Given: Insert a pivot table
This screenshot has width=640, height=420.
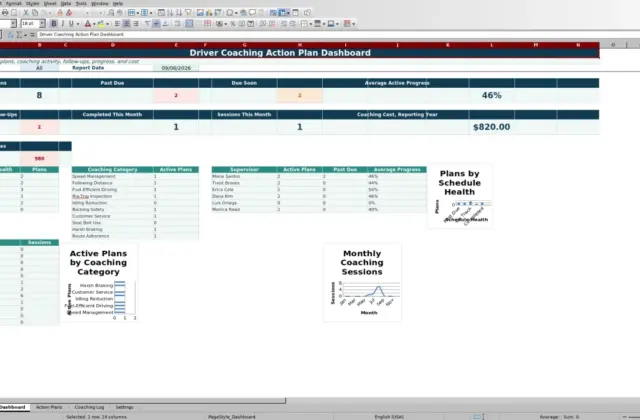Looking at the screenshot, I should (218, 13).
